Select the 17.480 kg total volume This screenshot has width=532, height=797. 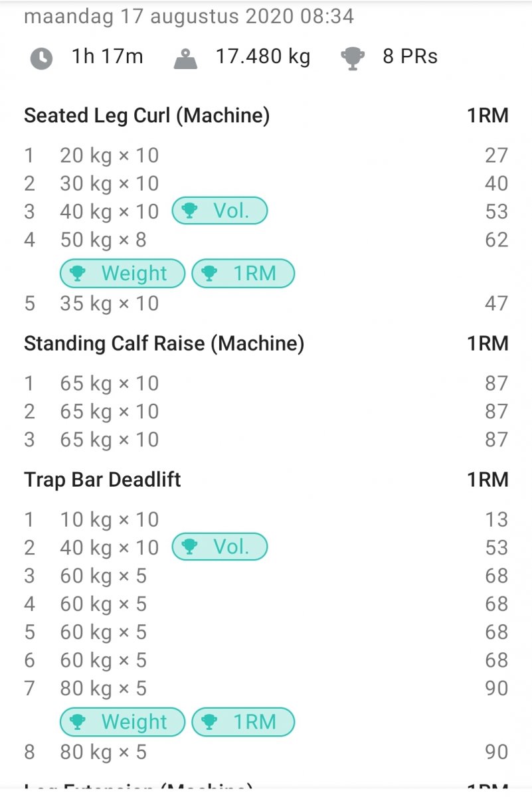click(262, 57)
